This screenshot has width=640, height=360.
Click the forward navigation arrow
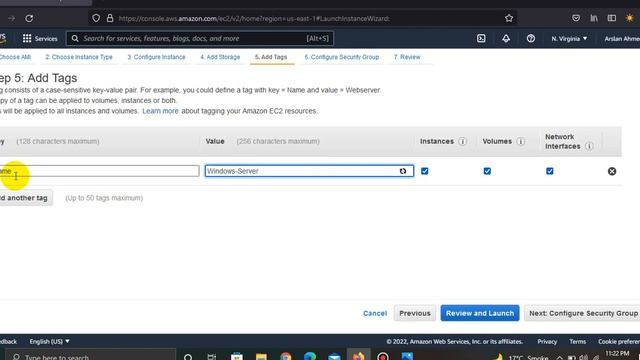coord(11,18)
